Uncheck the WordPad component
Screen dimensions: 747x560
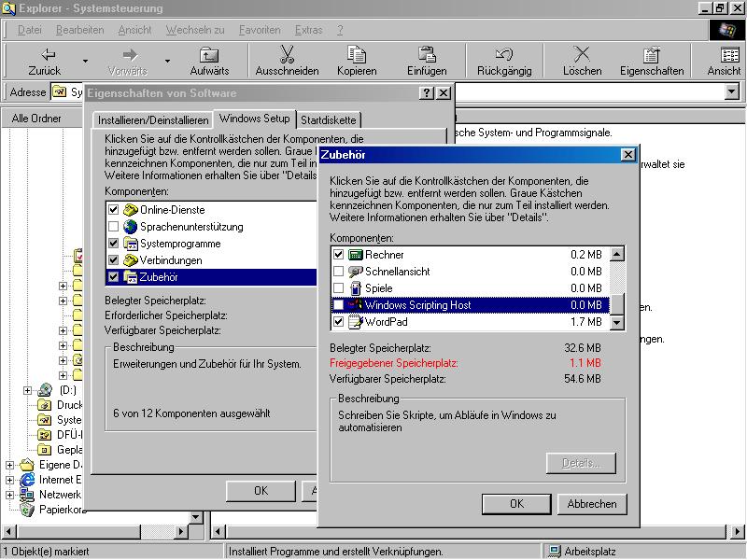pyautogui.click(x=338, y=322)
